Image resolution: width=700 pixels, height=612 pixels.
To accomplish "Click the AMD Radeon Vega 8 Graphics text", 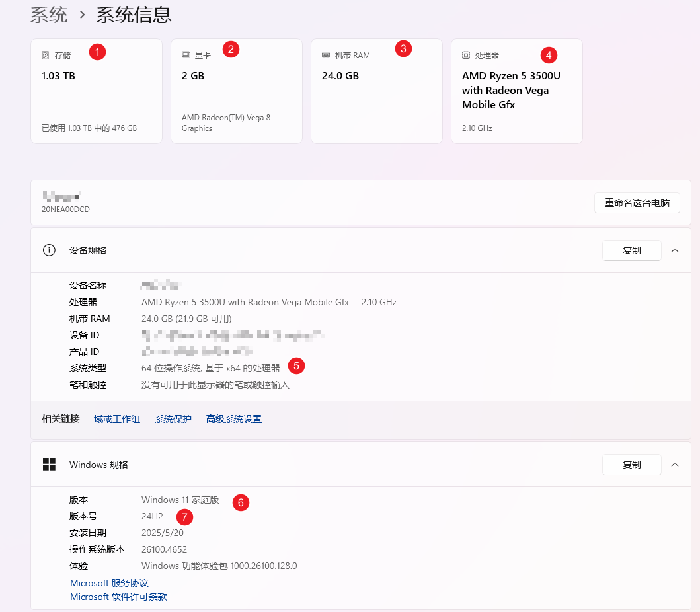I will point(226,123).
